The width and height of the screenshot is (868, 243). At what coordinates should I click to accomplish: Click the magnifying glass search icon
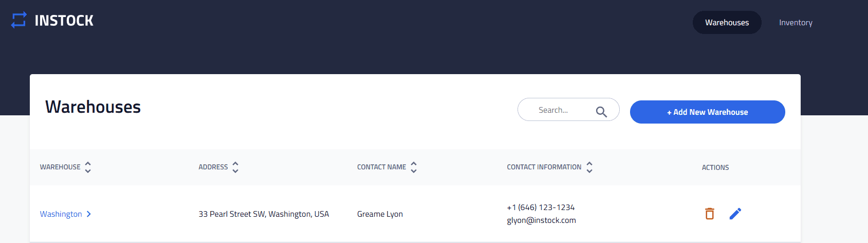point(601,112)
